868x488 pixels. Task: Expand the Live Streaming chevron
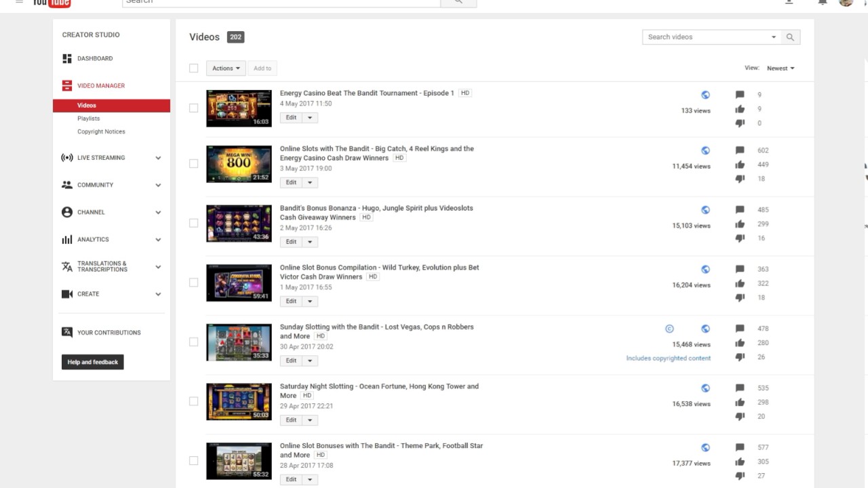pyautogui.click(x=158, y=158)
